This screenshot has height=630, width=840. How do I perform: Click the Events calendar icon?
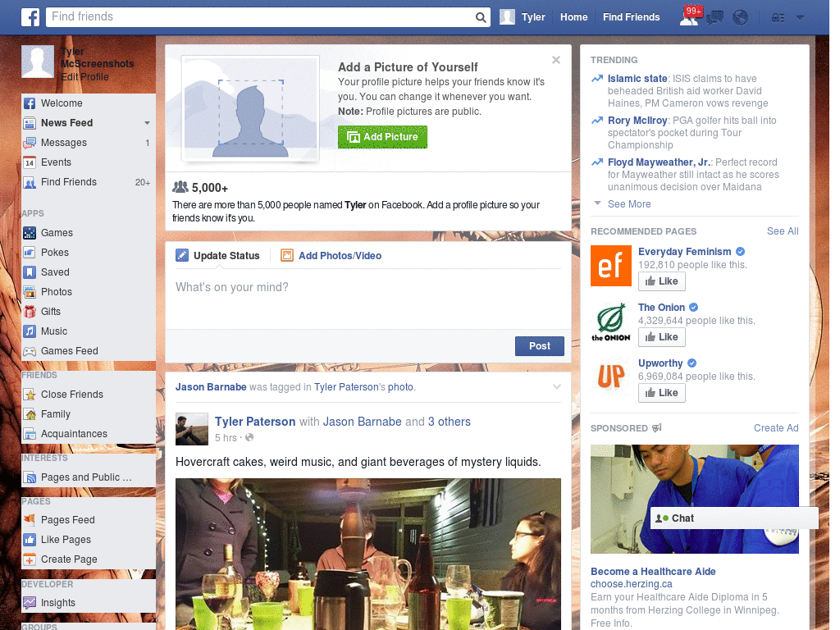tap(30, 162)
